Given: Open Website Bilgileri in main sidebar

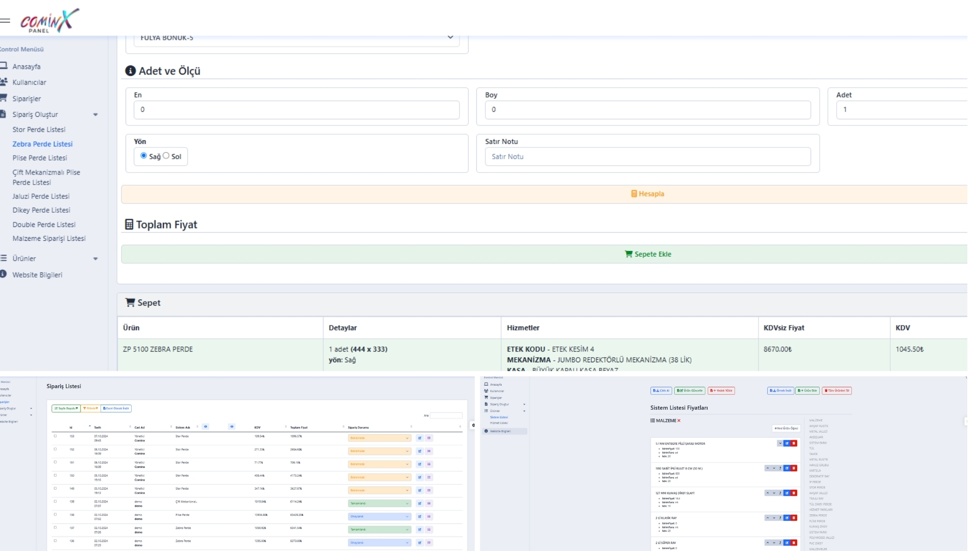Looking at the screenshot, I should (37, 274).
